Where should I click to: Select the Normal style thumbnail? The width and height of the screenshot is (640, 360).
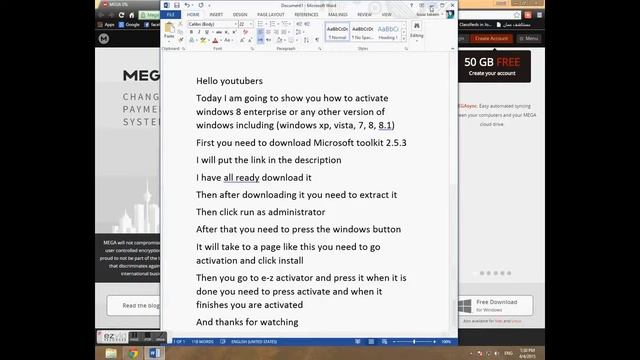point(337,32)
